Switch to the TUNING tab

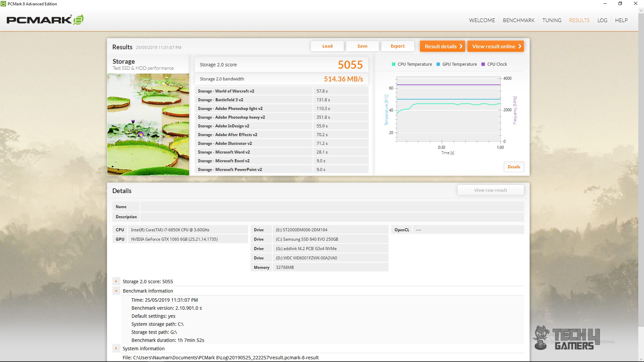pos(552,20)
